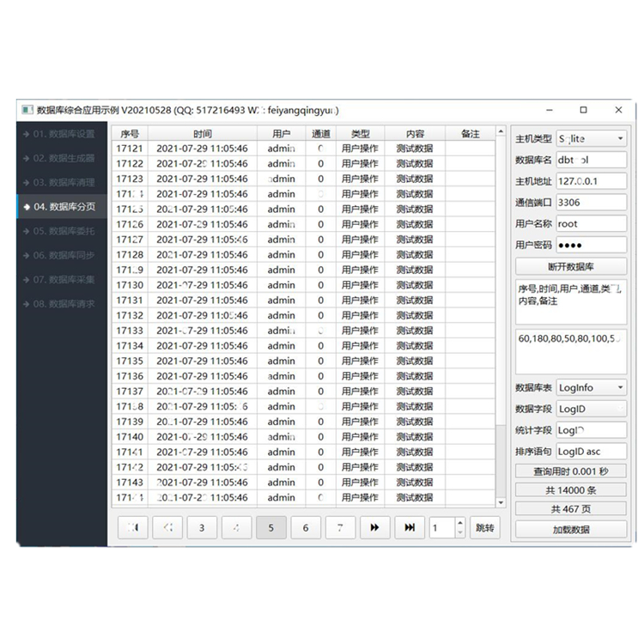This screenshot has height=644, width=644.
Task: Click the table scrollbar down arrow
Action: [x=501, y=502]
